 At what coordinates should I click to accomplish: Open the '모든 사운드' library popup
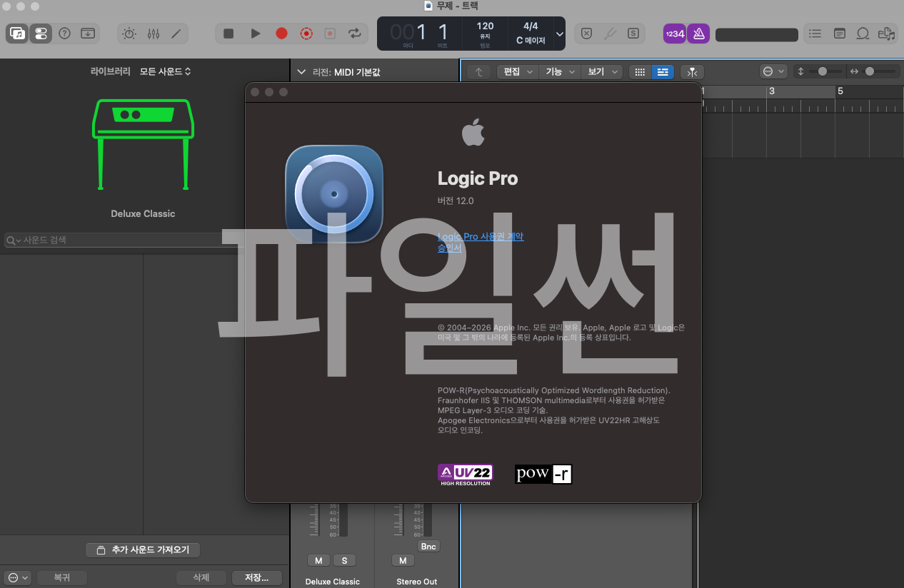click(166, 71)
